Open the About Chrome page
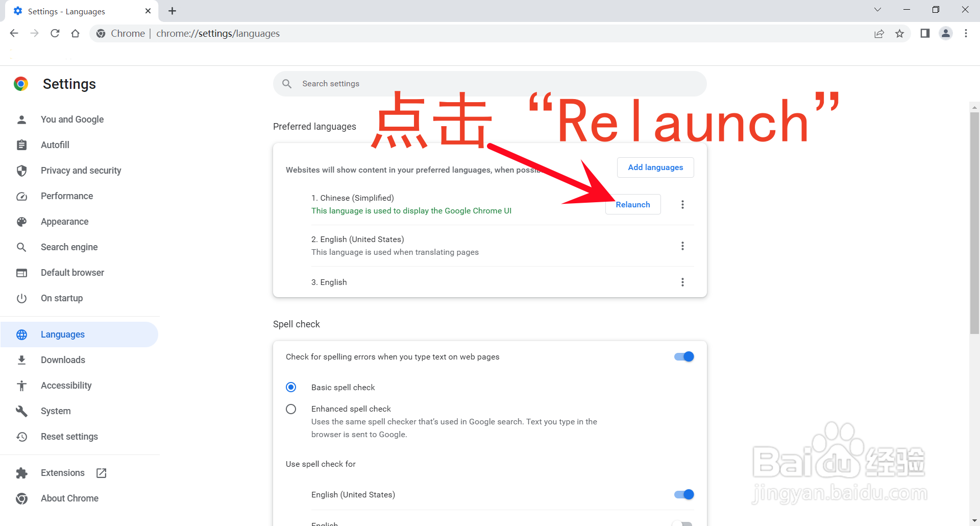Screen dimensions: 980x526 click(x=79, y=498)
